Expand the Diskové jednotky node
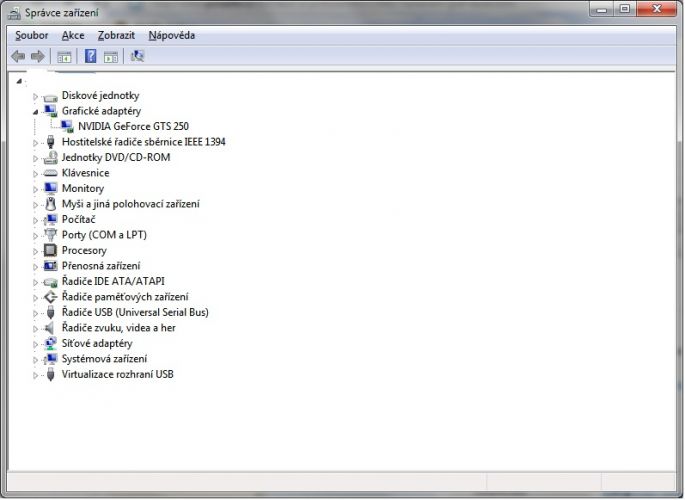This screenshot has height=500, width=685. 35,97
